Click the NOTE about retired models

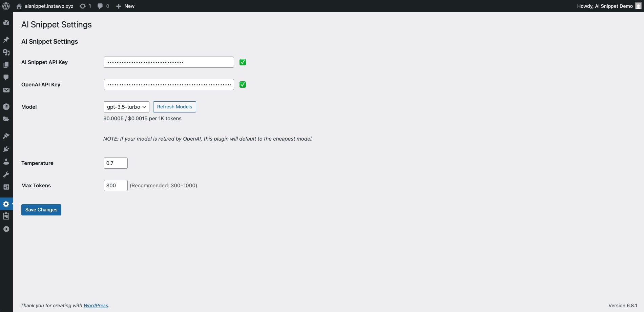[208, 139]
